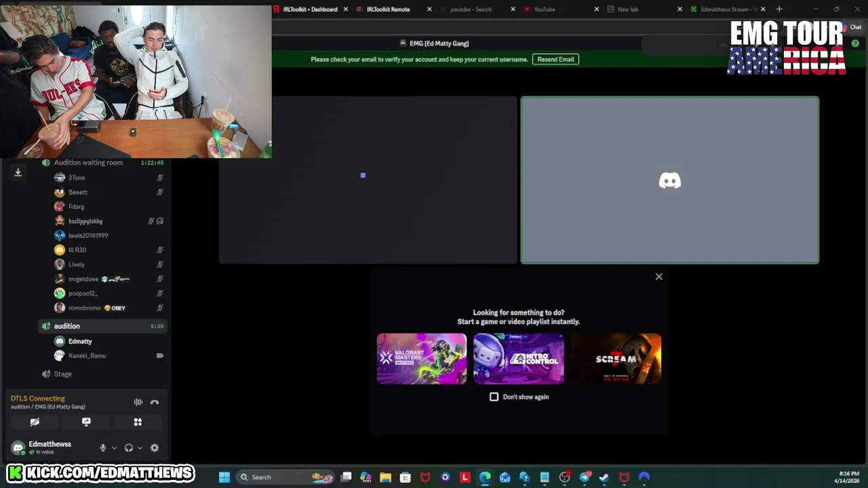Open the activities launcher icon

coord(138,422)
